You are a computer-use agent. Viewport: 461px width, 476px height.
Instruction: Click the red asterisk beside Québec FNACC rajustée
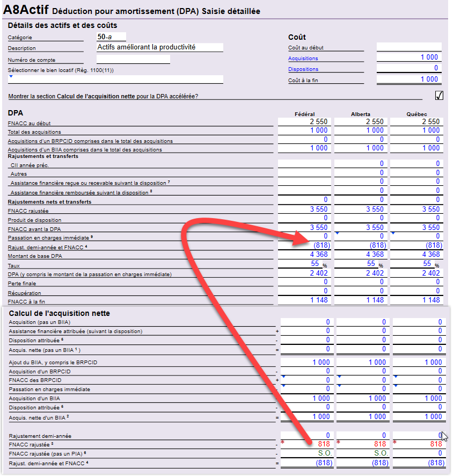point(395,443)
